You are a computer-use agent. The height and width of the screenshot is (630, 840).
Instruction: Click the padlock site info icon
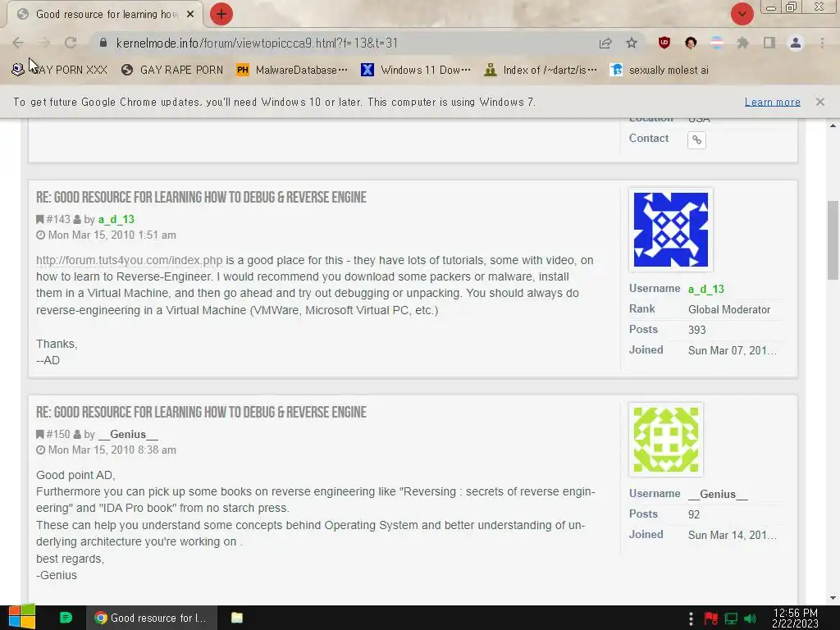tap(103, 43)
